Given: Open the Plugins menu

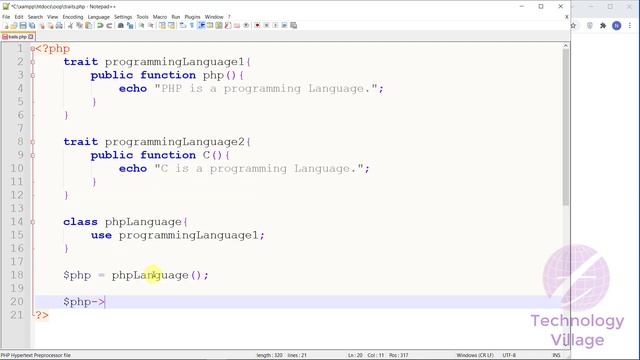Looking at the screenshot, I should (x=192, y=17).
